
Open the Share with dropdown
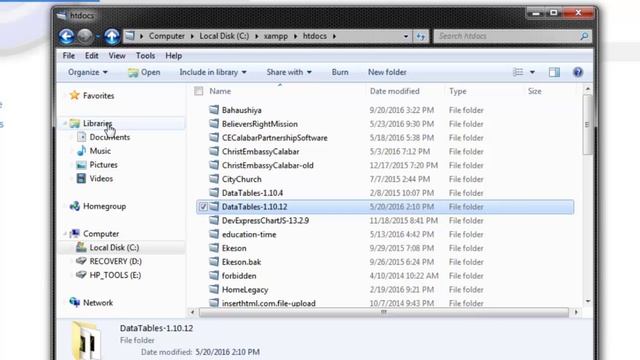(x=289, y=72)
